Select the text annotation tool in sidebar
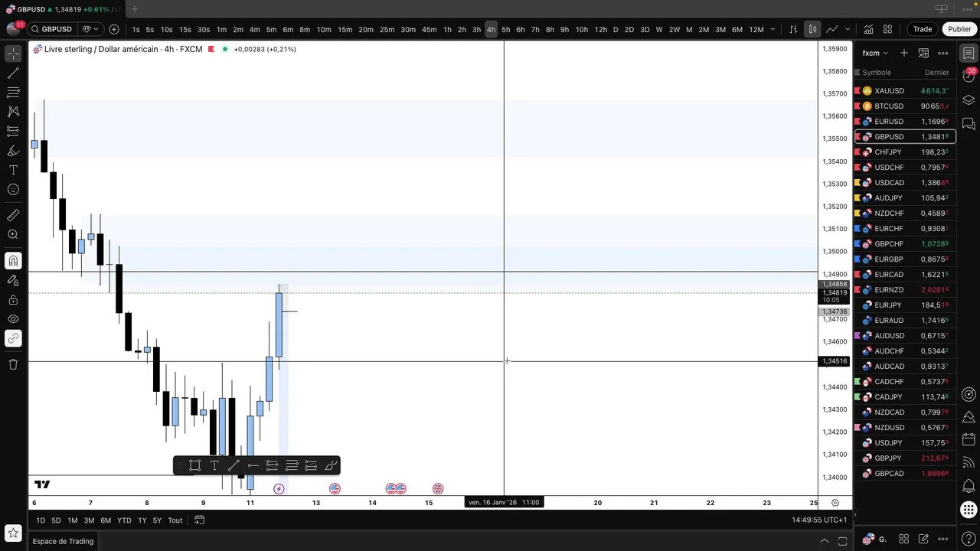Screen dimensions: 980x551 pyautogui.click(x=13, y=170)
